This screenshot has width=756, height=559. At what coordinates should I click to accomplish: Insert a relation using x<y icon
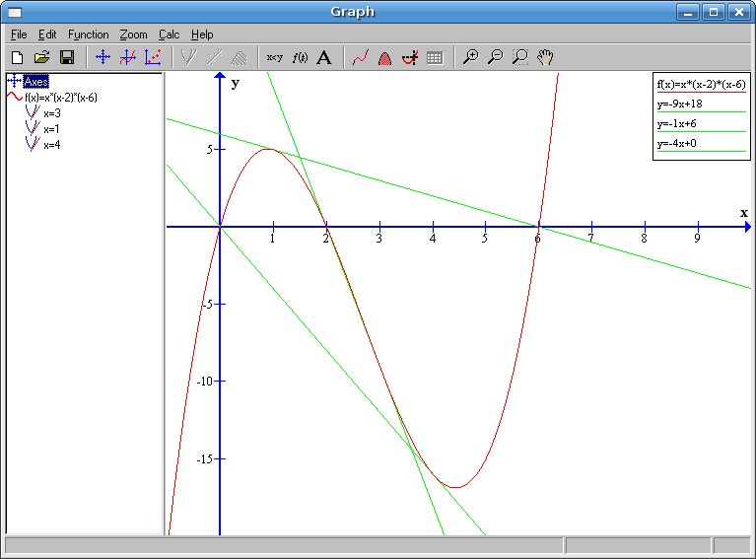pyautogui.click(x=274, y=58)
